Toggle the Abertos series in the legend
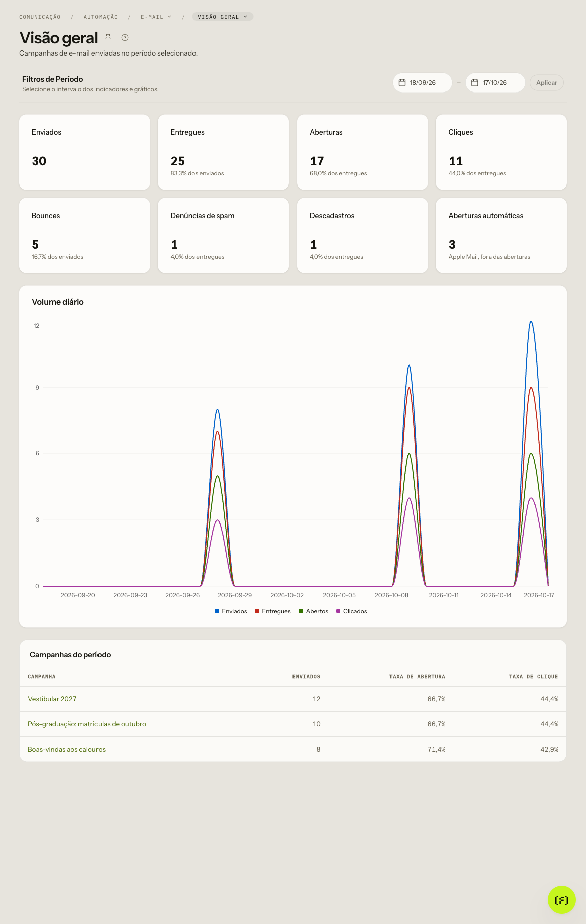The height and width of the screenshot is (924, 586). [313, 611]
